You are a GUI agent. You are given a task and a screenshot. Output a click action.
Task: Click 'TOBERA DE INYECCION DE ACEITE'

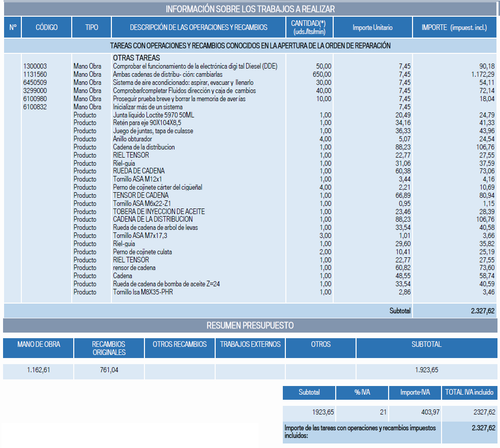tap(159, 212)
